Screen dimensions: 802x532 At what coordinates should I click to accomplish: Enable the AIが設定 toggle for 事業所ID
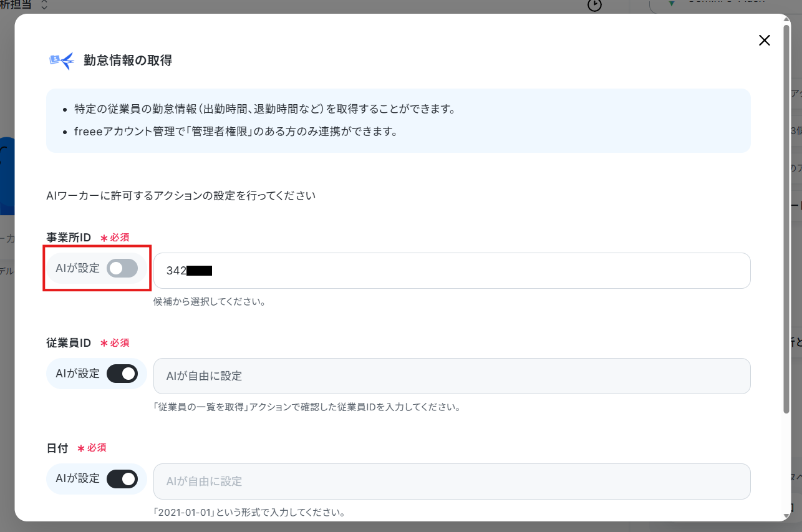coord(122,268)
